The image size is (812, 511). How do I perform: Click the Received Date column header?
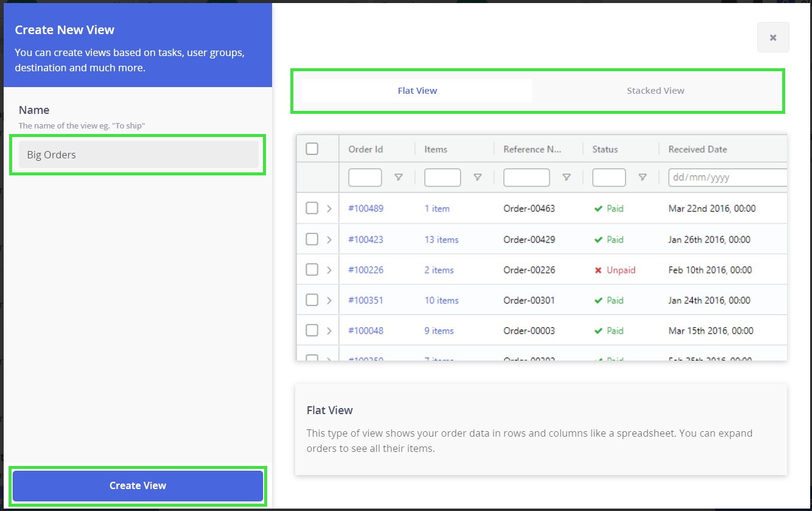[x=698, y=149]
